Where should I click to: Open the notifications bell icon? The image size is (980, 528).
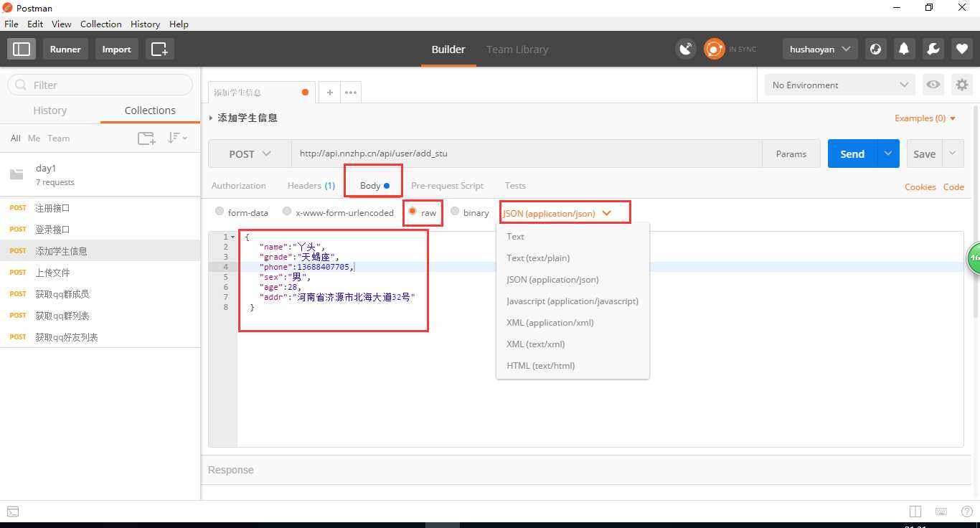904,49
